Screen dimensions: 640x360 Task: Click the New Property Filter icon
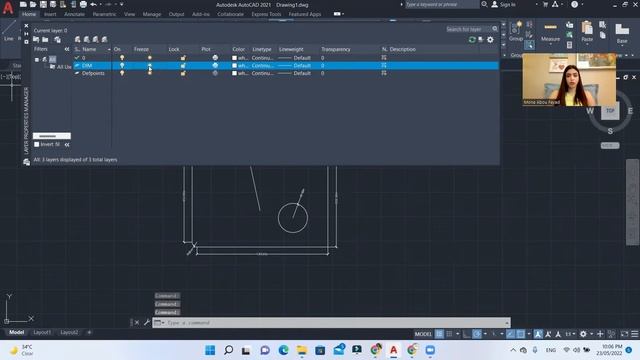point(36,39)
